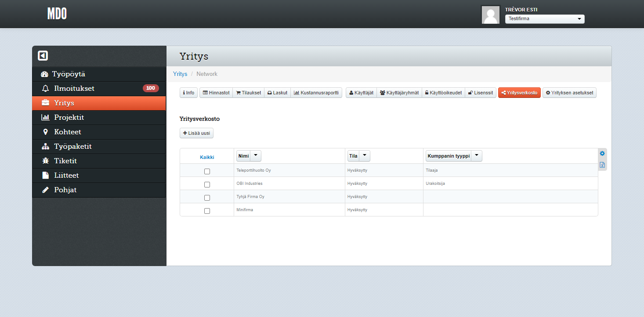
Task: Open the 100 notifications badge
Action: 151,88
